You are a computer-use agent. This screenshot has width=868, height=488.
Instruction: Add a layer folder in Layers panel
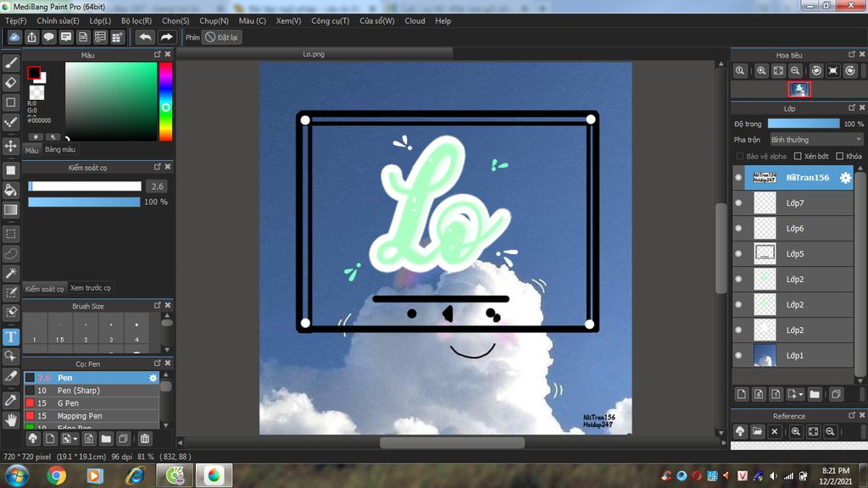tap(815, 394)
